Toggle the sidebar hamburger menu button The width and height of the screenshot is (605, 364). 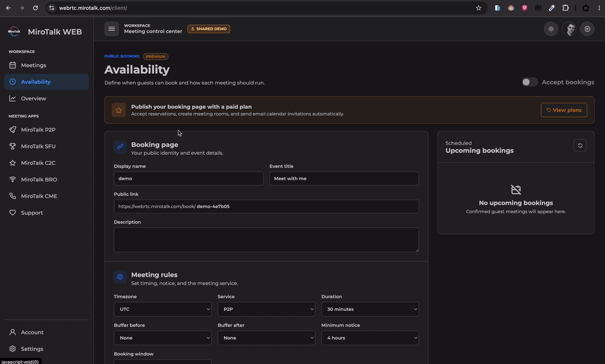pyautogui.click(x=112, y=28)
